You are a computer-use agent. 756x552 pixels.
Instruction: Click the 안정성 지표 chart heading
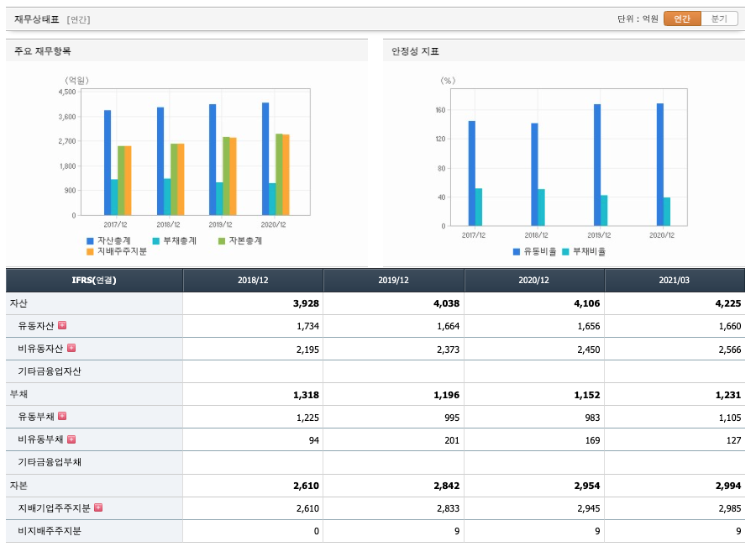[x=415, y=51]
